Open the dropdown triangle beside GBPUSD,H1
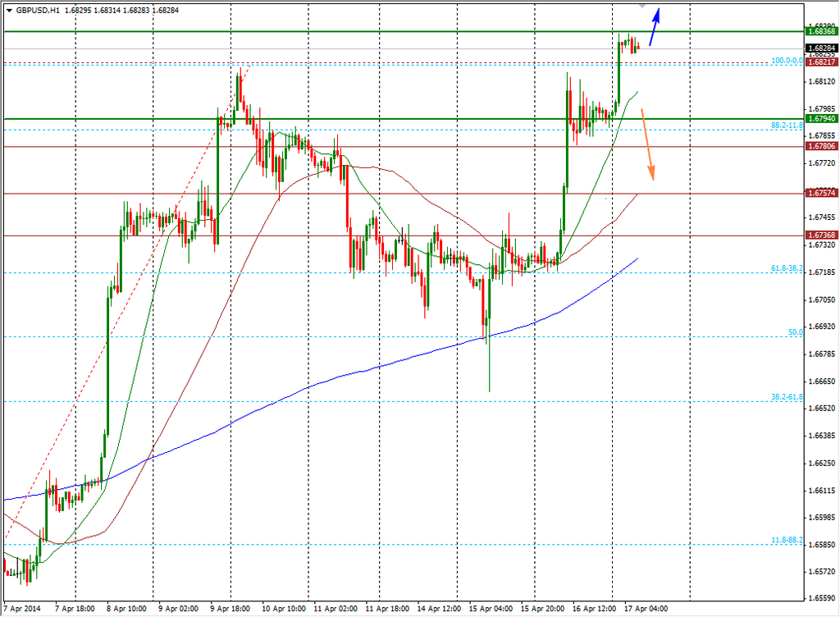Image resolution: width=840 pixels, height=617 pixels. pyautogui.click(x=9, y=10)
